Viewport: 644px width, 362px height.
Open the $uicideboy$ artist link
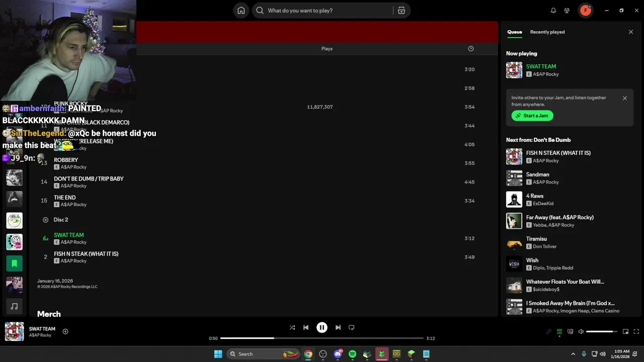coord(546,289)
